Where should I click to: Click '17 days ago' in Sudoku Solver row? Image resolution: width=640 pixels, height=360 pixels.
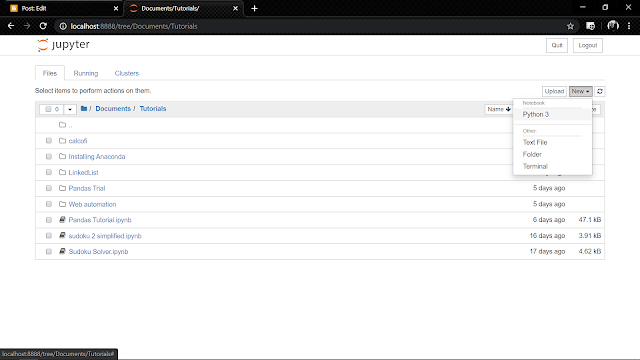point(547,251)
